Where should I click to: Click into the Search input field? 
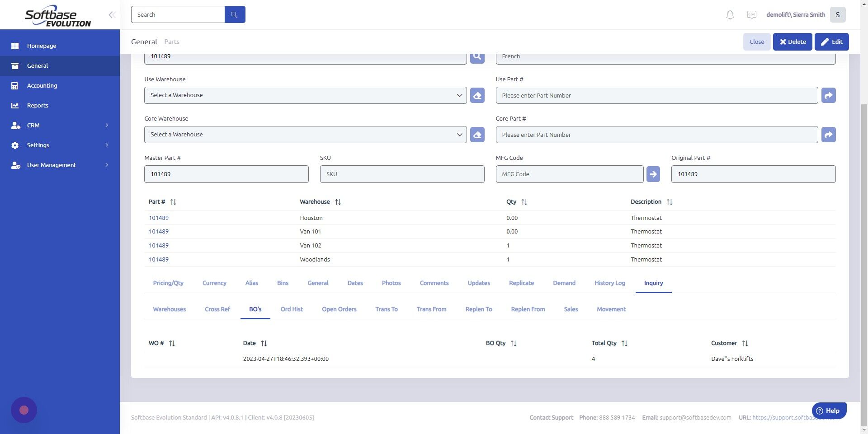pyautogui.click(x=178, y=14)
